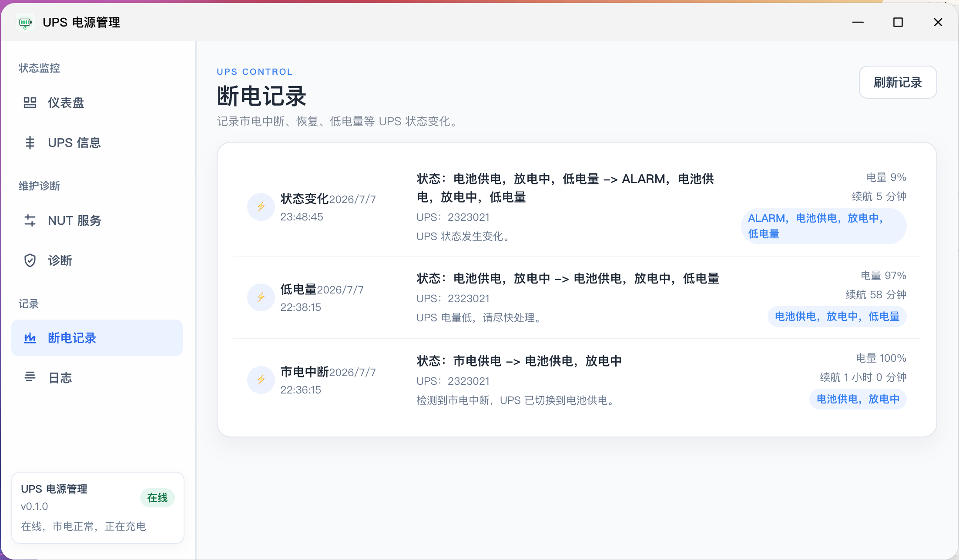Click the timestamp 22:38:15
The height and width of the screenshot is (560, 959).
[301, 307]
